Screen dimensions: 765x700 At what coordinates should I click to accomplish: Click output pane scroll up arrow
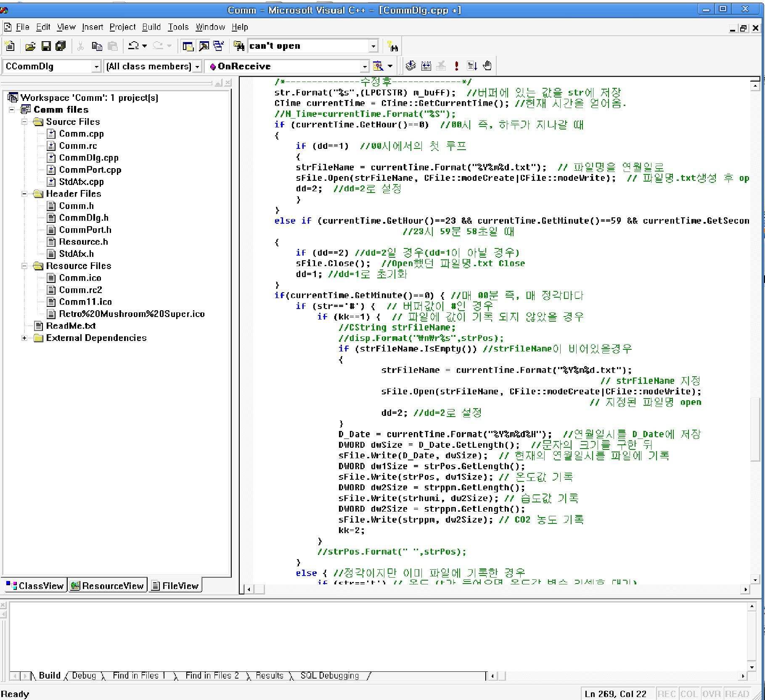752,606
